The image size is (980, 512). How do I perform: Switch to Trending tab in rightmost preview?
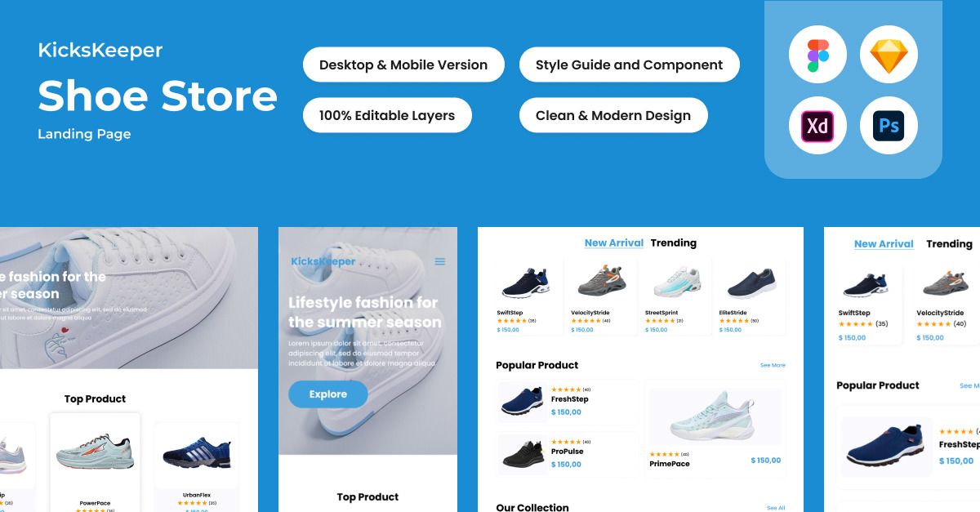[x=949, y=243]
